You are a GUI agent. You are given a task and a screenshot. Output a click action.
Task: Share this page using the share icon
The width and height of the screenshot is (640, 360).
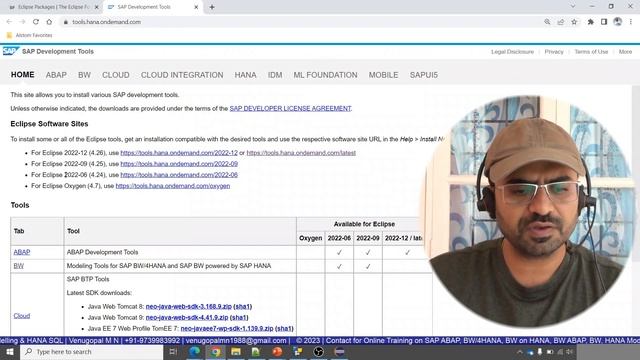click(x=560, y=22)
